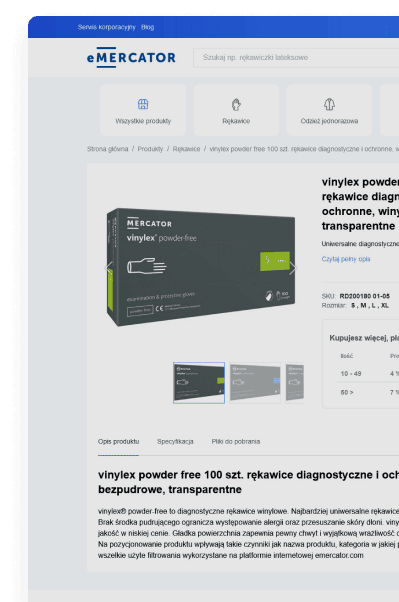Click the size values S, M, L, XL
This screenshot has height=602, width=399.
tap(370, 306)
